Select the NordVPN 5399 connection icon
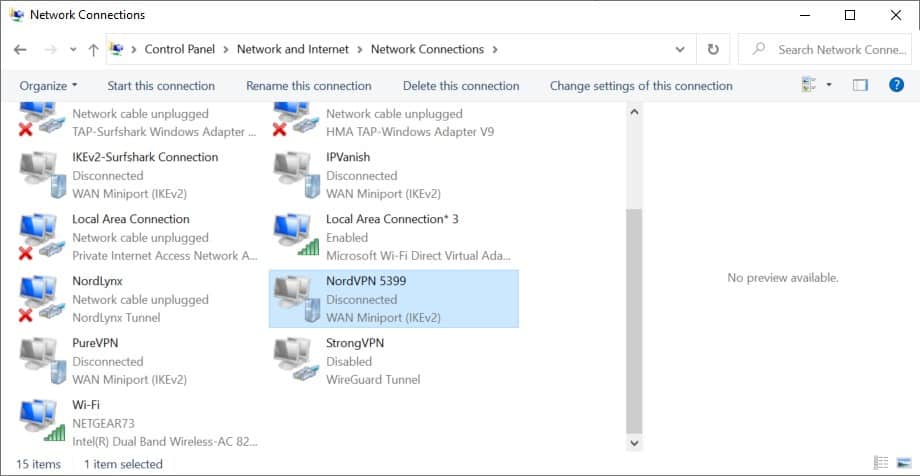The image size is (920, 476). (296, 299)
